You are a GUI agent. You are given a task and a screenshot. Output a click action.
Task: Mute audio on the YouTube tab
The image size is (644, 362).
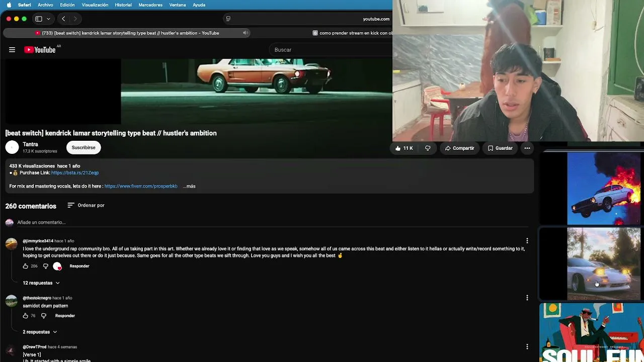[246, 33]
